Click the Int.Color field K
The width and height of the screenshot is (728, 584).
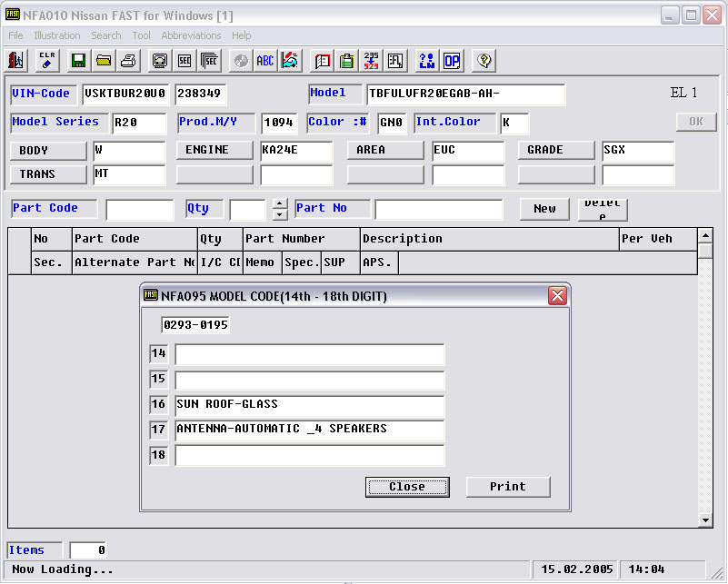point(514,123)
